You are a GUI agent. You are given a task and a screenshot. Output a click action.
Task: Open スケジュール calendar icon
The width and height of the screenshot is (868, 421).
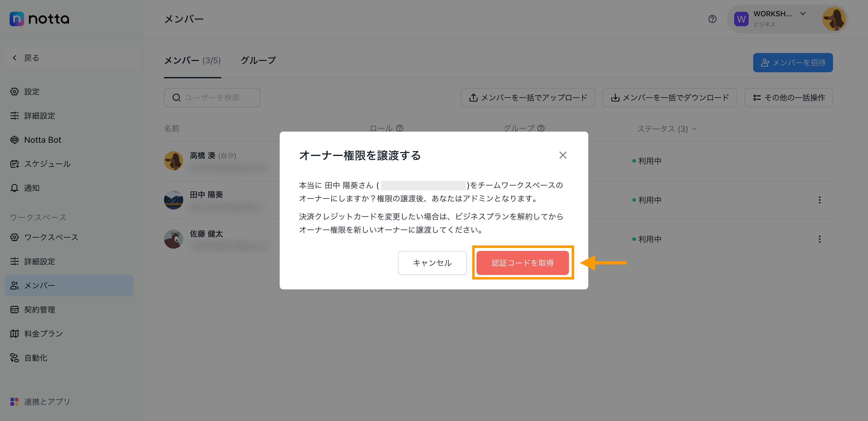(14, 164)
